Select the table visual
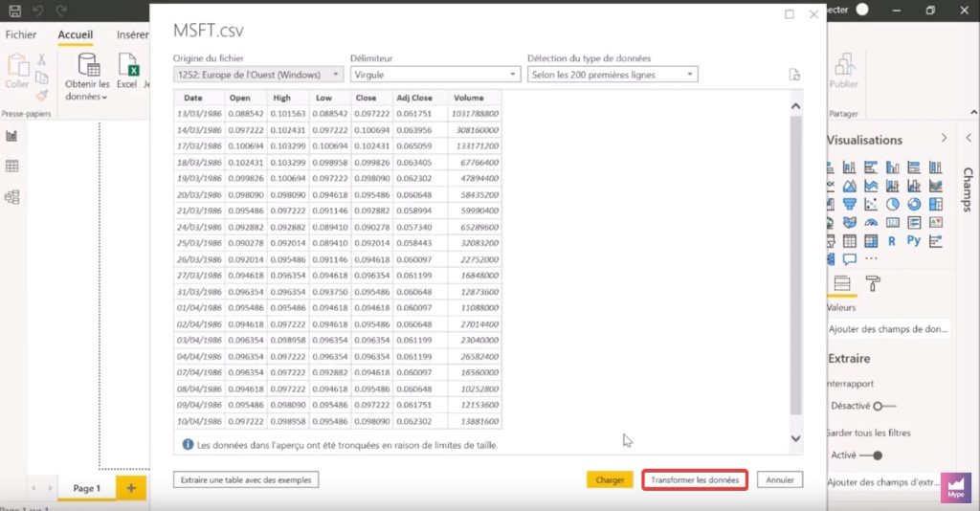 click(x=849, y=240)
